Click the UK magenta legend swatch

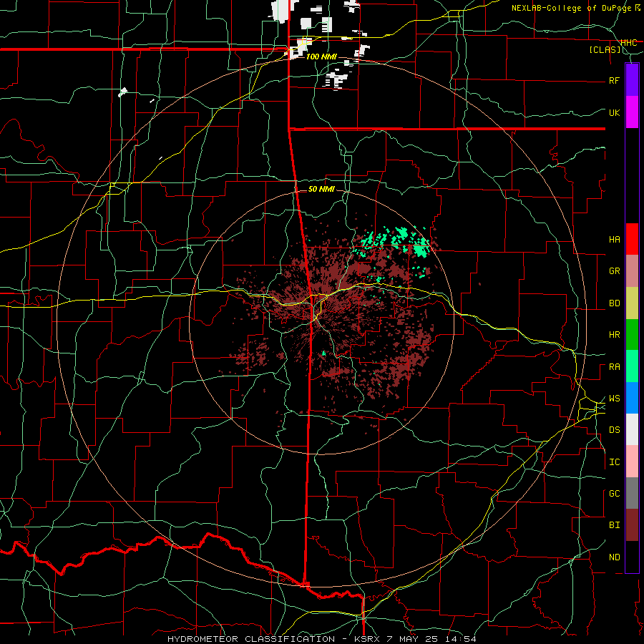click(x=632, y=112)
